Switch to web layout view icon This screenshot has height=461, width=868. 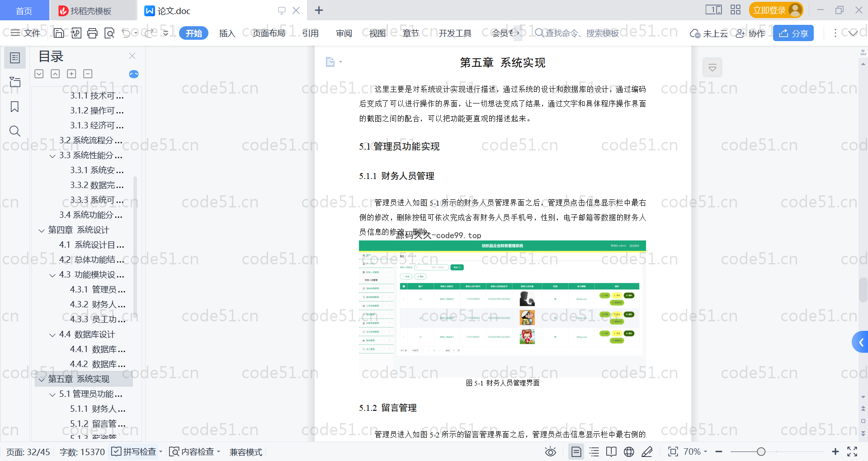(629, 452)
